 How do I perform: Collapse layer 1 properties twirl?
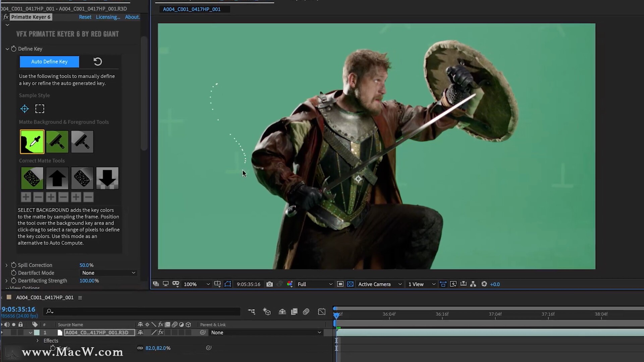tap(30, 333)
